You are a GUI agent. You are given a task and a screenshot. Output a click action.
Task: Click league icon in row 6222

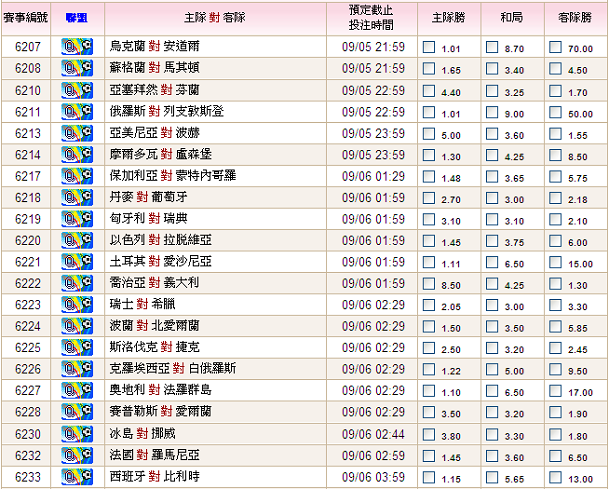(77, 283)
